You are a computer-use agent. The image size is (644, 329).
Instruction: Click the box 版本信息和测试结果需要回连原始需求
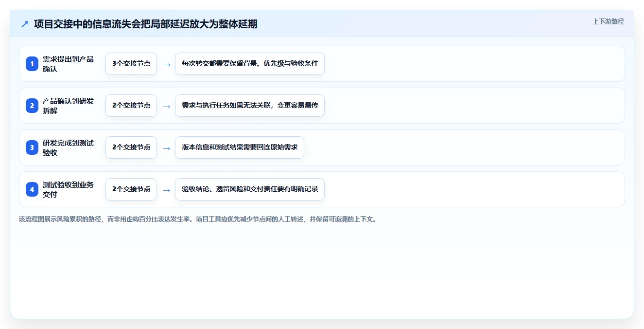coord(240,147)
